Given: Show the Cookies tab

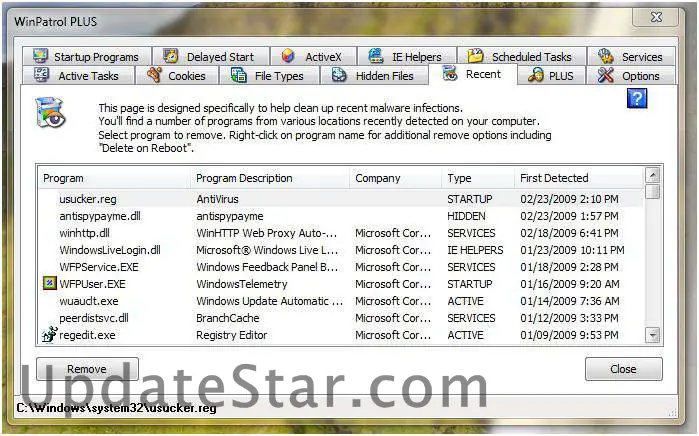Looking at the screenshot, I should click(177, 75).
